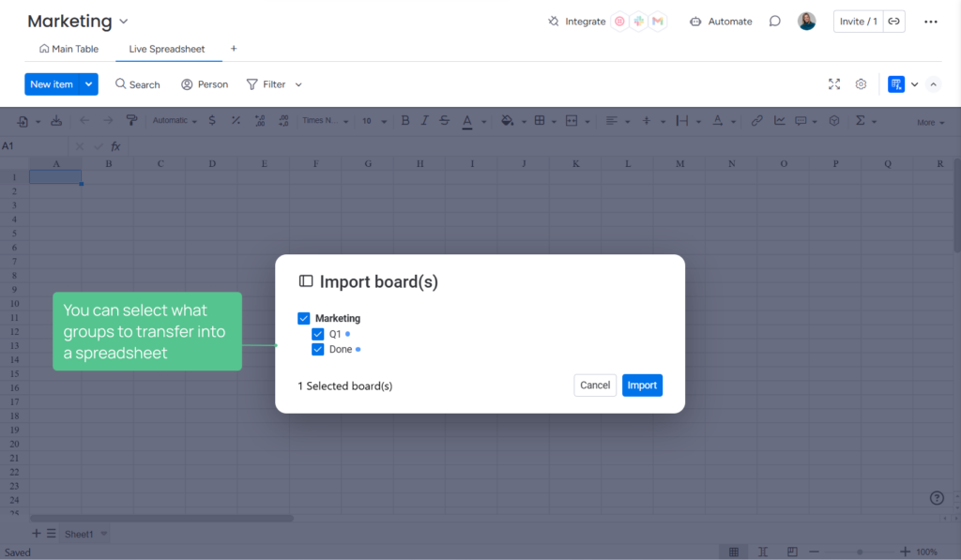961x560 pixels.
Task: Open the Sum function tool
Action: click(x=859, y=120)
